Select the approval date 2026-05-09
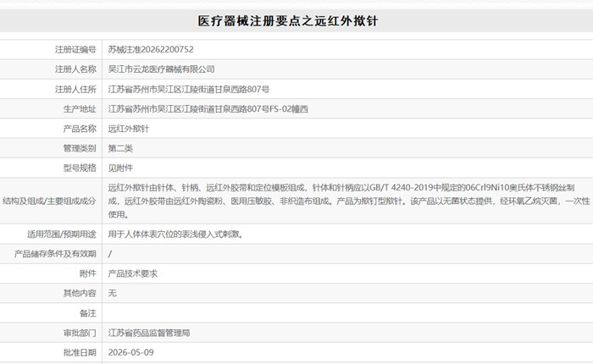 130,352
